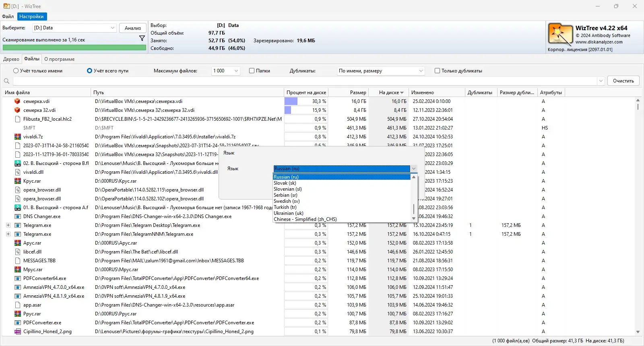
Task: Choose 'Swedish (sv)' from language list
Action: pyautogui.click(x=341, y=201)
